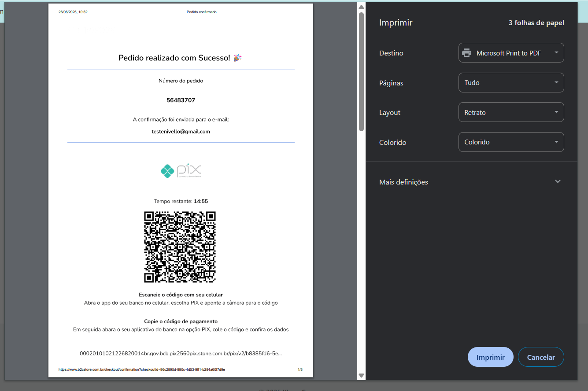Screen dimensions: 588x391
Task: Click the 3 folhas de papel text
Action: (536, 23)
